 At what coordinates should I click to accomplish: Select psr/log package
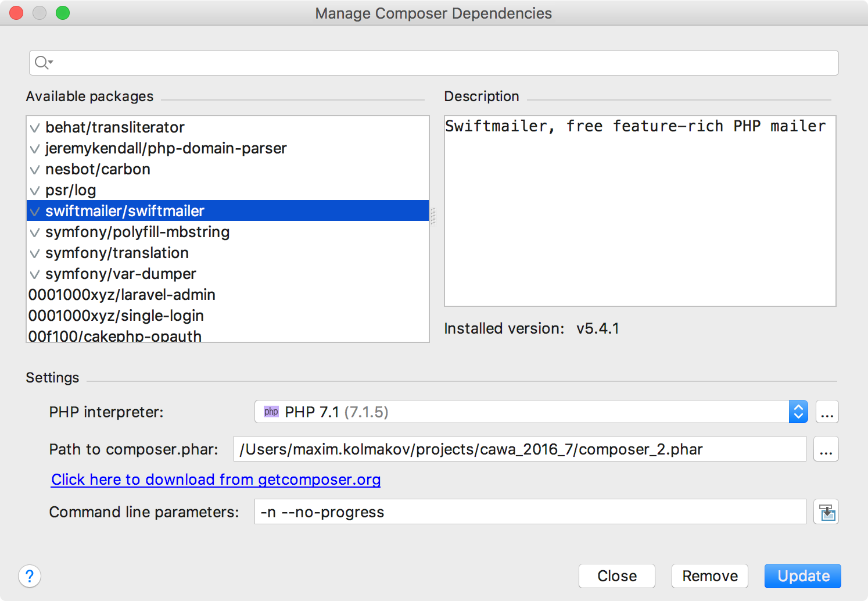[x=228, y=190]
